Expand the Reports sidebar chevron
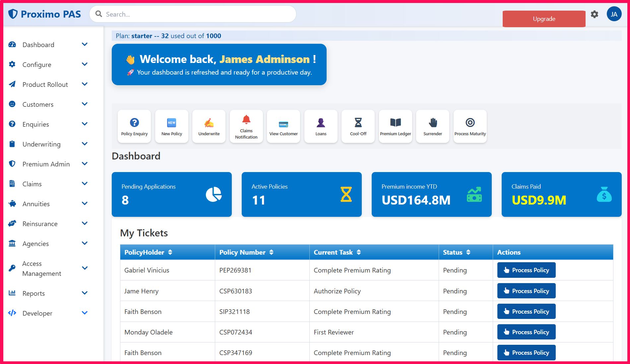The width and height of the screenshot is (630, 364). (85, 293)
